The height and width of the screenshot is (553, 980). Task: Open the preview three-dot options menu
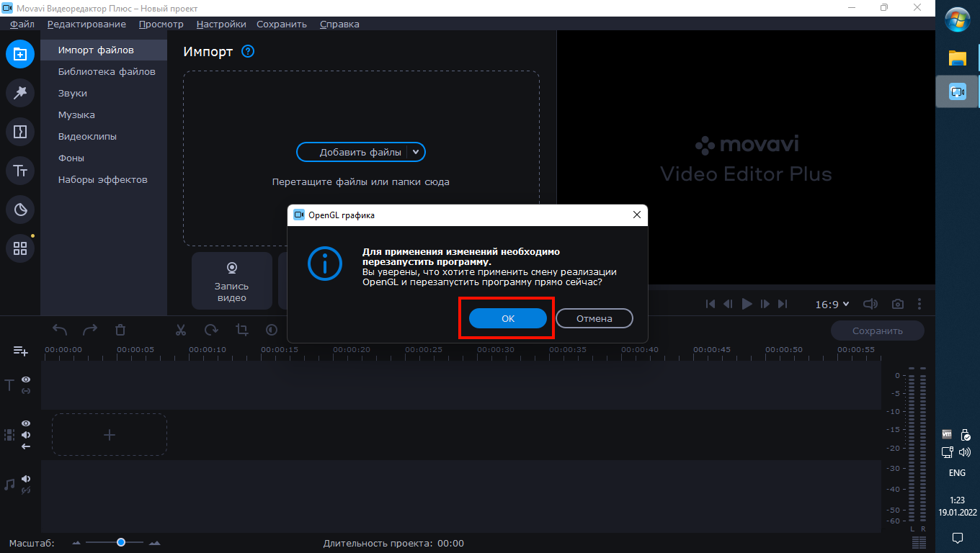click(x=919, y=305)
